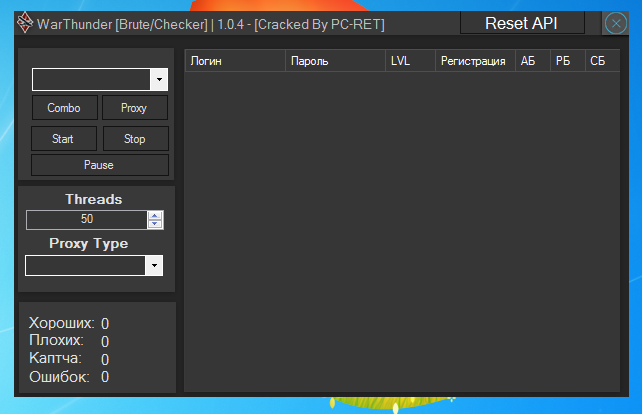Click the Combo button

(64, 108)
